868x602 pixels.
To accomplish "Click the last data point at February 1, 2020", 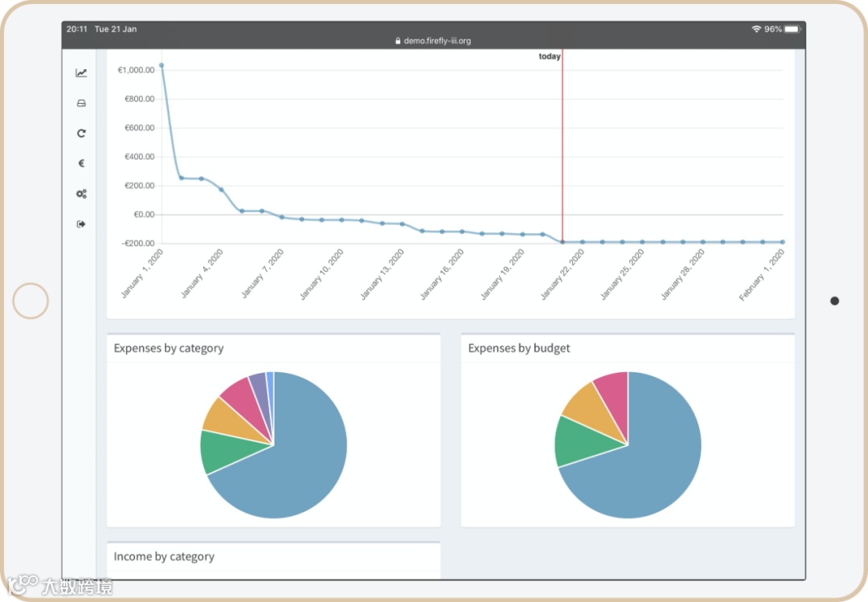I will coord(783,242).
